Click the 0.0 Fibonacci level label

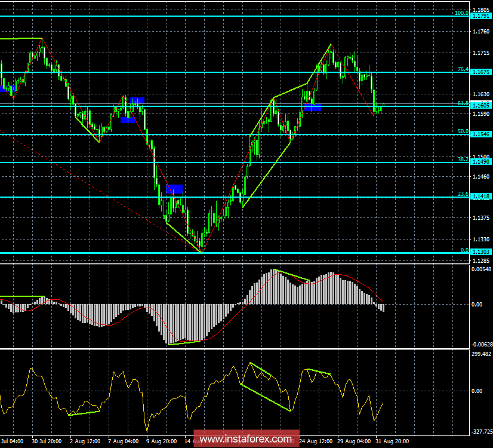click(464, 250)
